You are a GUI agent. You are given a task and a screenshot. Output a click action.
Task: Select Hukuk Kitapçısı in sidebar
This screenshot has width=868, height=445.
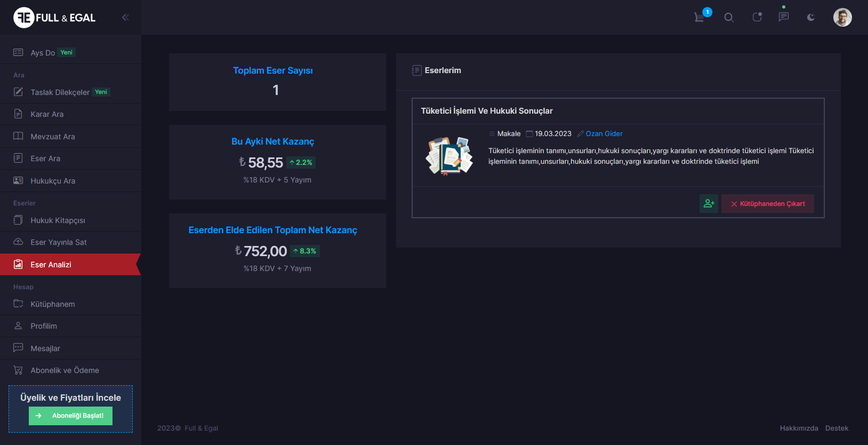coord(58,220)
